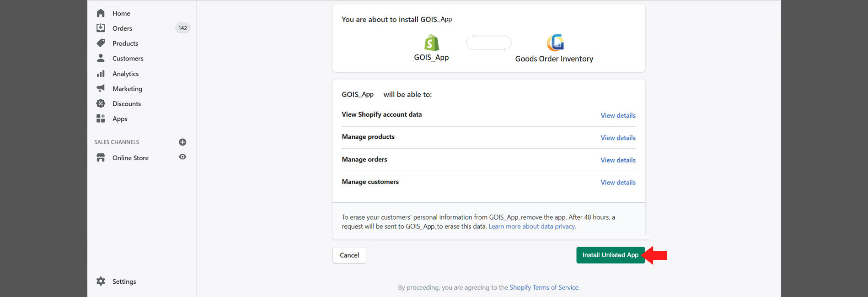
Task: Click the 'Manage customers' permission text
Action: click(370, 182)
